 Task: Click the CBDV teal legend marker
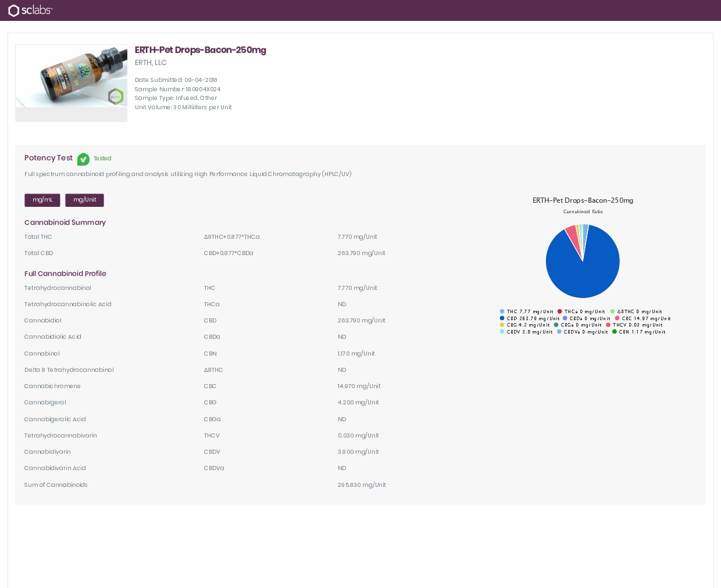click(x=502, y=332)
